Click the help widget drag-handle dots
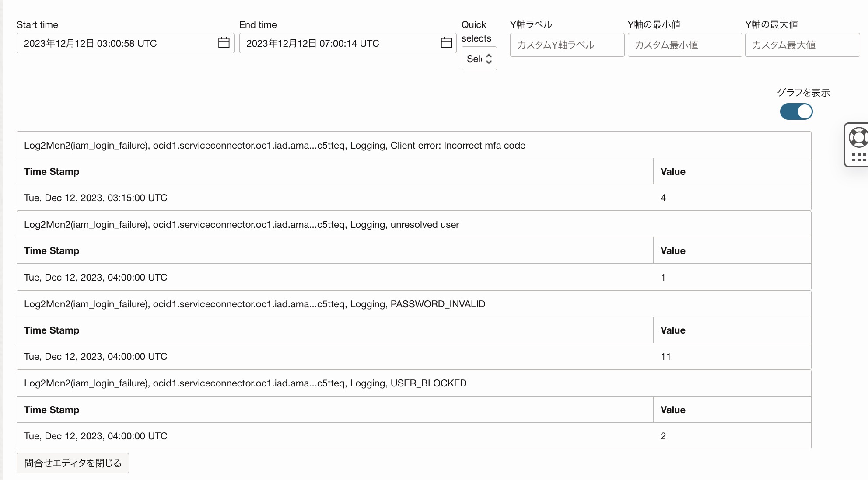 858,157
